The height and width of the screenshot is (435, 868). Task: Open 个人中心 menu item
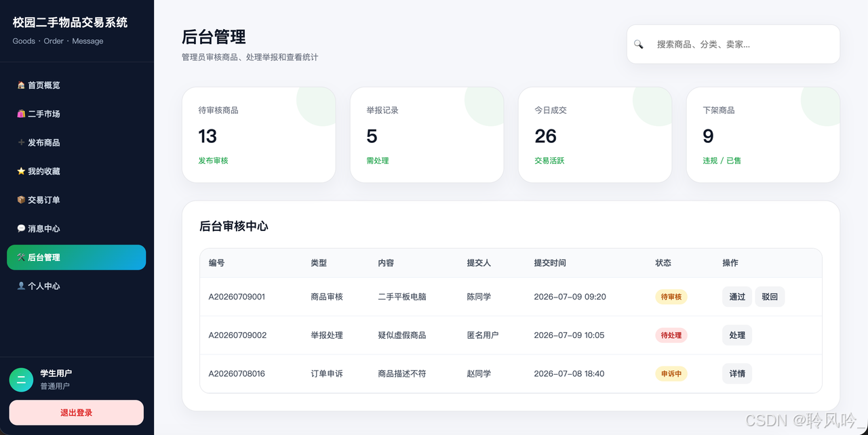pos(76,286)
